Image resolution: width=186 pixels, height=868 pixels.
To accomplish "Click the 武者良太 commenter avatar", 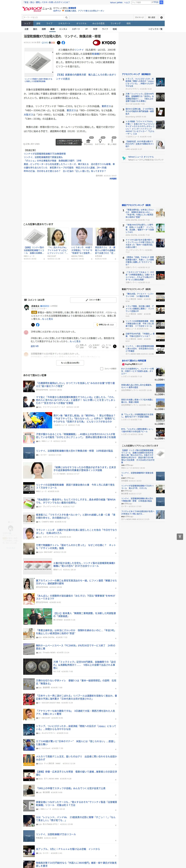I will point(26,307).
